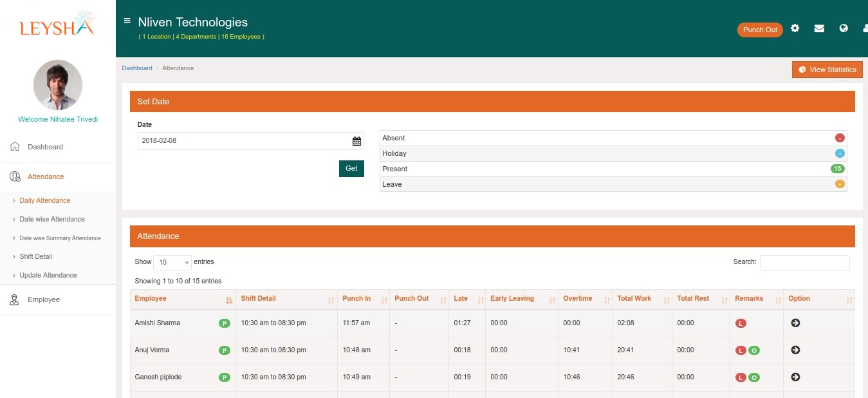Click the Get button
868x398 pixels.
click(x=351, y=168)
